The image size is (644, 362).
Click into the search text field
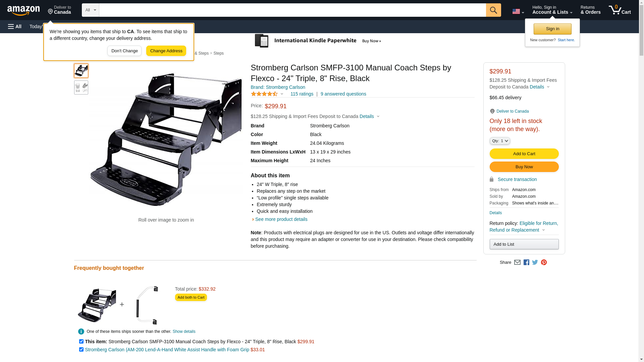(x=292, y=10)
